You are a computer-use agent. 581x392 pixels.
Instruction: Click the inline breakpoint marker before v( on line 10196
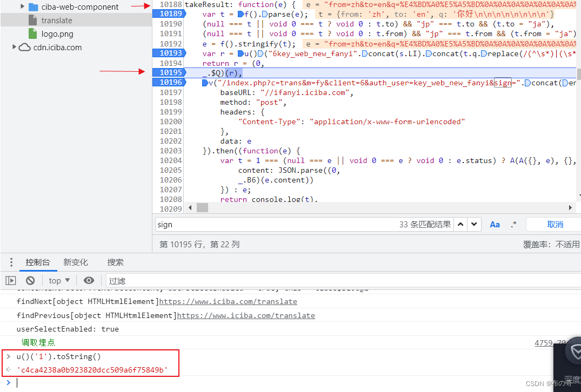coord(205,83)
